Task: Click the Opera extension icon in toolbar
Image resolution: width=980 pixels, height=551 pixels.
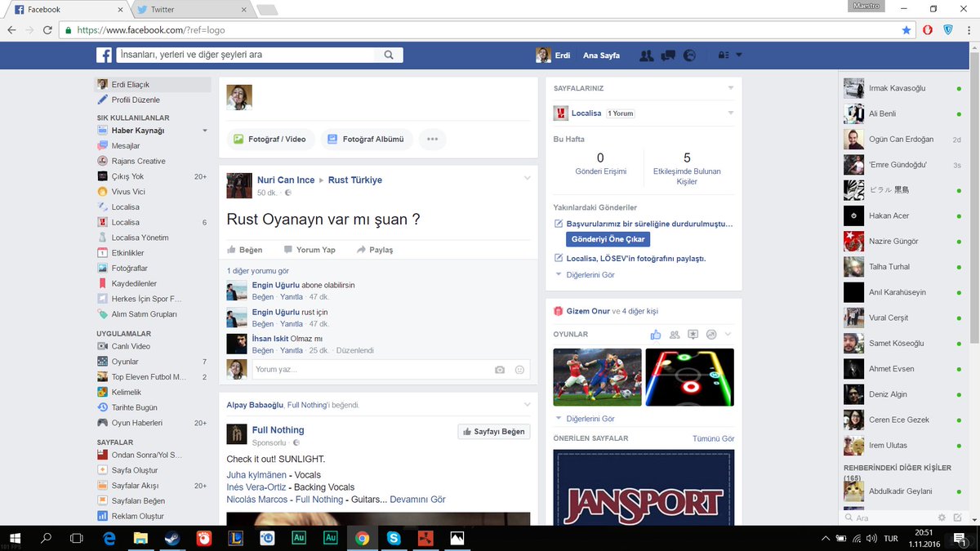Action: click(x=928, y=29)
